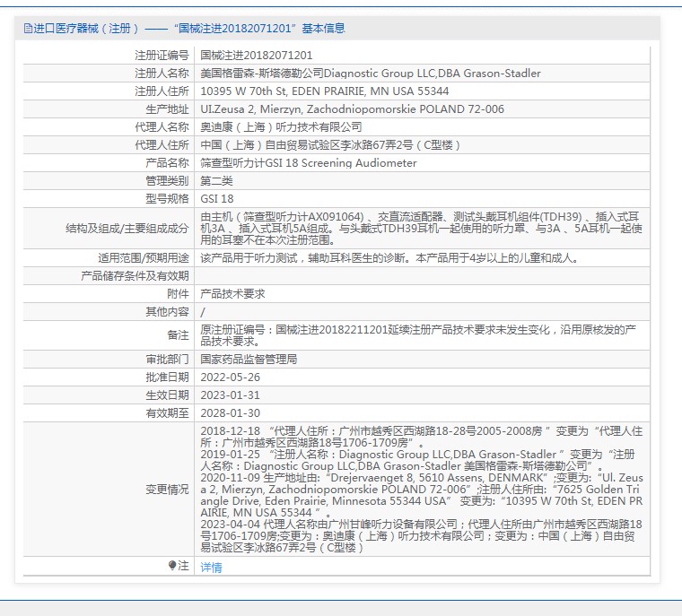Click registration number value 国械注进20182071201

256,56
